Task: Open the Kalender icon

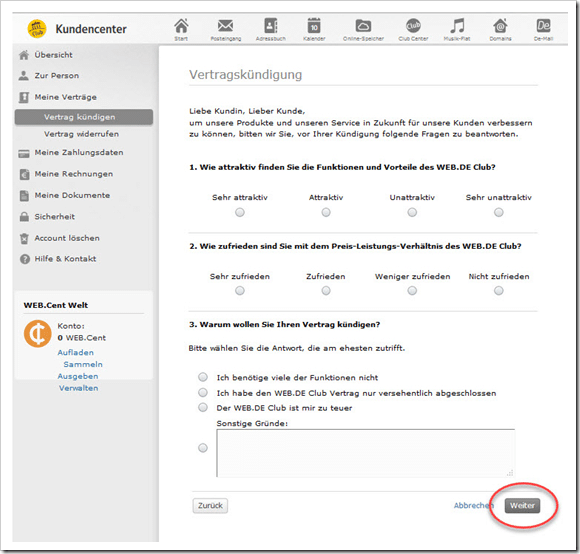Action: [314, 26]
